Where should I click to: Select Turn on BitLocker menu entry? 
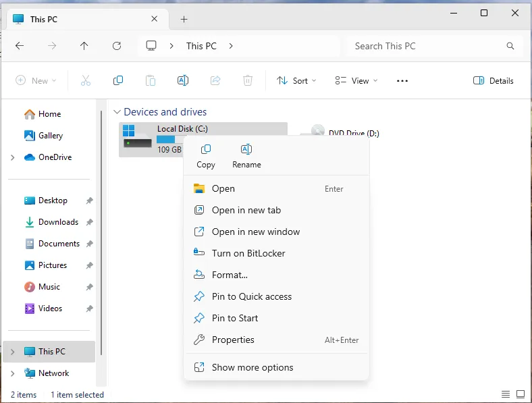click(x=248, y=253)
